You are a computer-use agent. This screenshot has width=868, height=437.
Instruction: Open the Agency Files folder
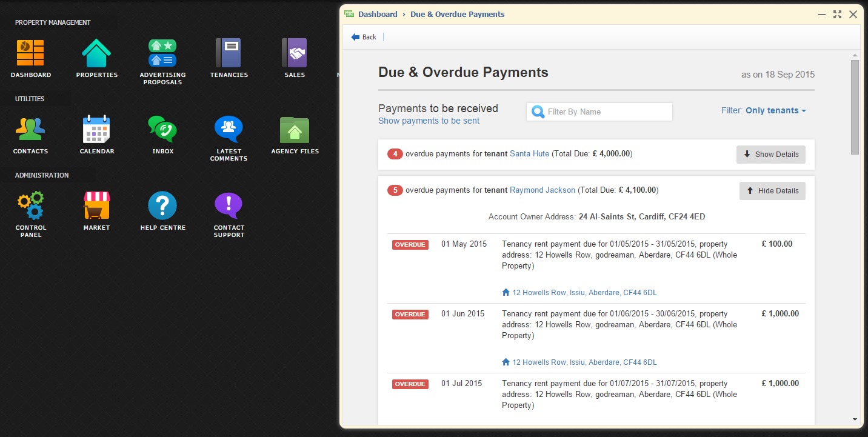coord(295,129)
